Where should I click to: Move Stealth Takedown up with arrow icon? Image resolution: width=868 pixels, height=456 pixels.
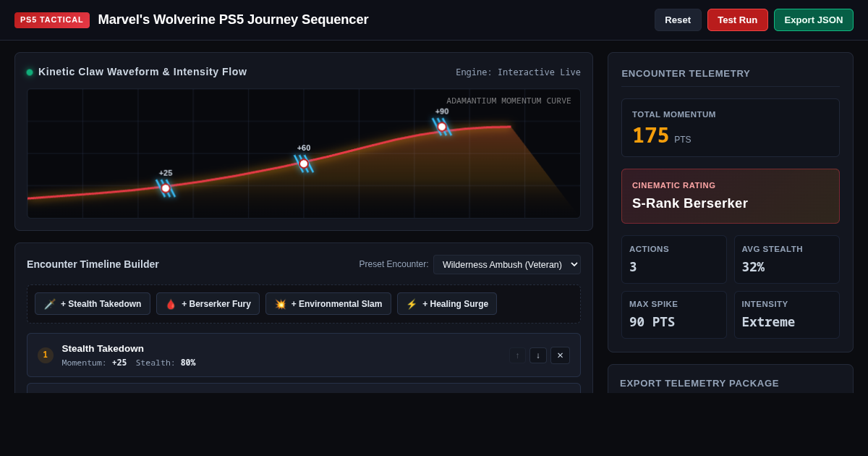[x=517, y=355]
